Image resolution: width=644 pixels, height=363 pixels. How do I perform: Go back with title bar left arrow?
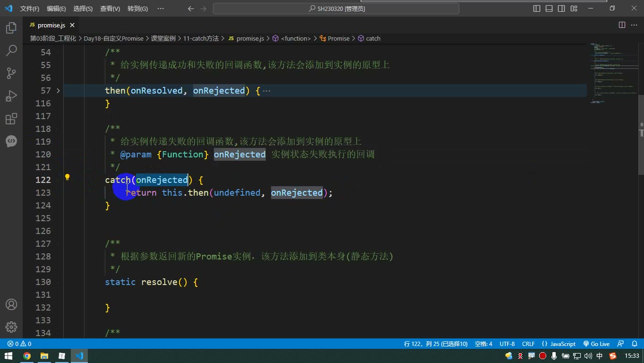191,9
